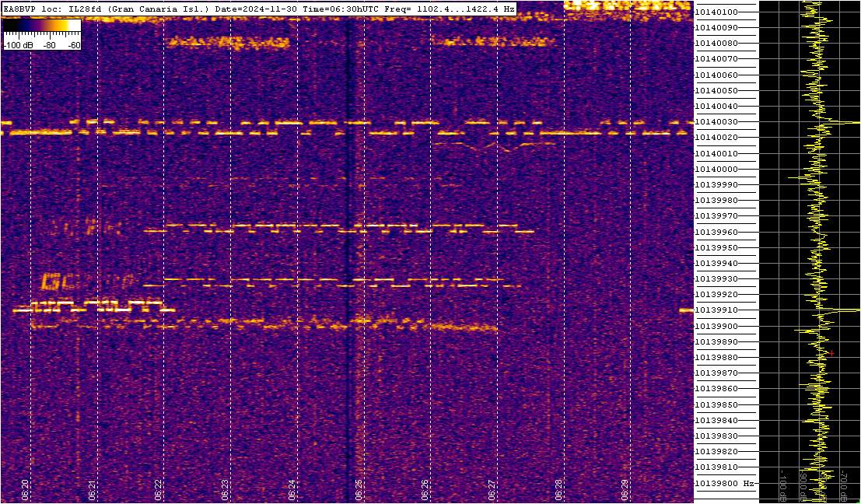
Task: Click the 10139920 frequency label
Action: pos(716,294)
